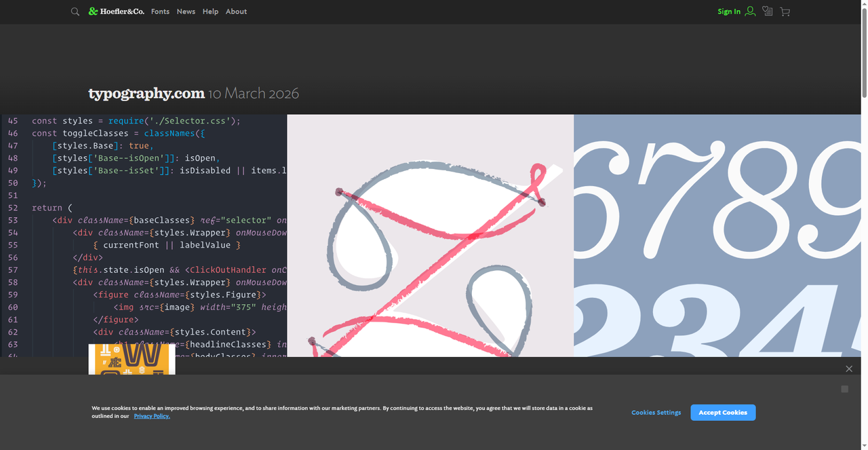Viewport: 868px width, 450px height.
Task: Go to the About page
Action: pyautogui.click(x=236, y=12)
